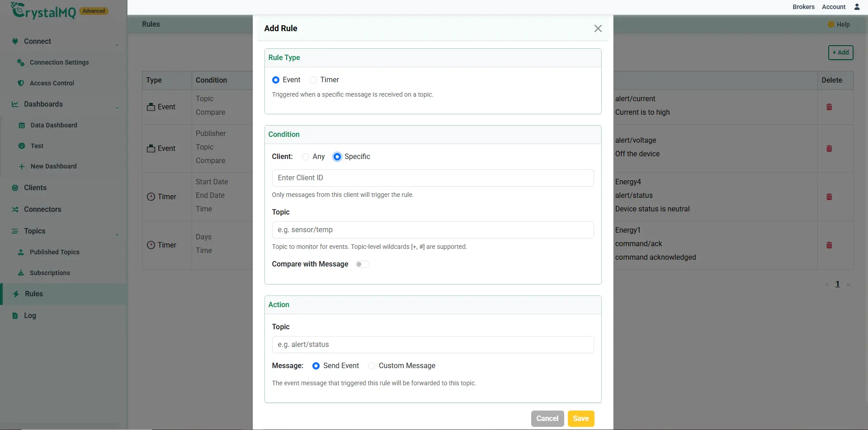Click the New Dashboard plus icon
Viewport: 868px width, 430px height.
pos(22,166)
